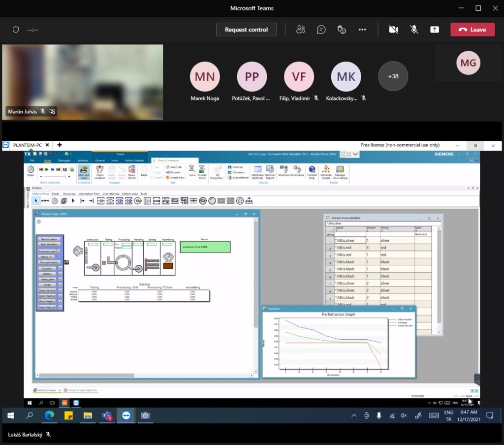
Task: Click the Display Panel ribbon icon
Action: coord(202,172)
